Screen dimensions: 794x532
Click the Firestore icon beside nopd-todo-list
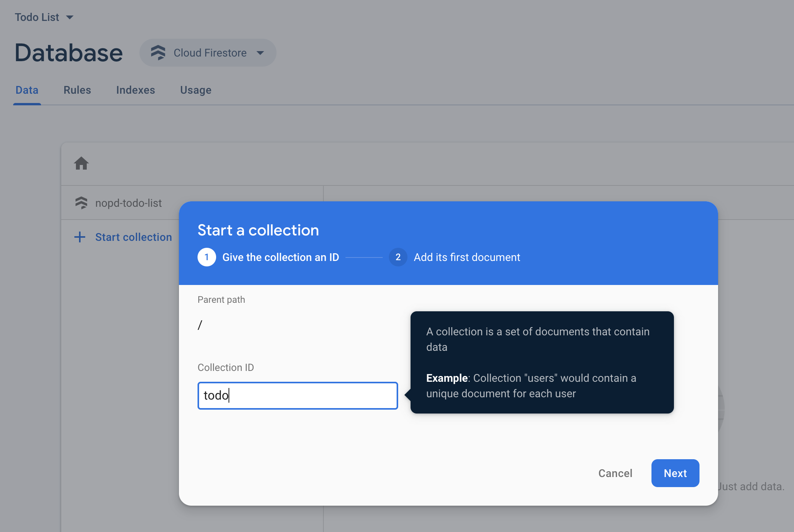(81, 203)
